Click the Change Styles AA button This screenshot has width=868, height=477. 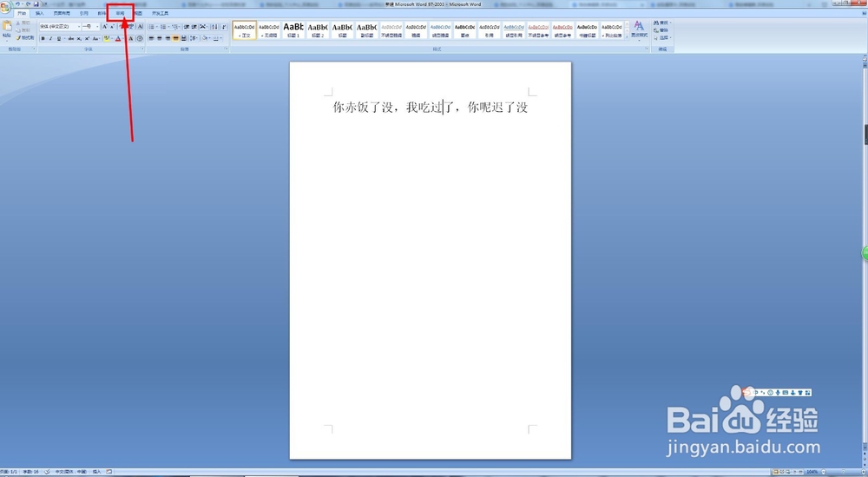coord(639,29)
